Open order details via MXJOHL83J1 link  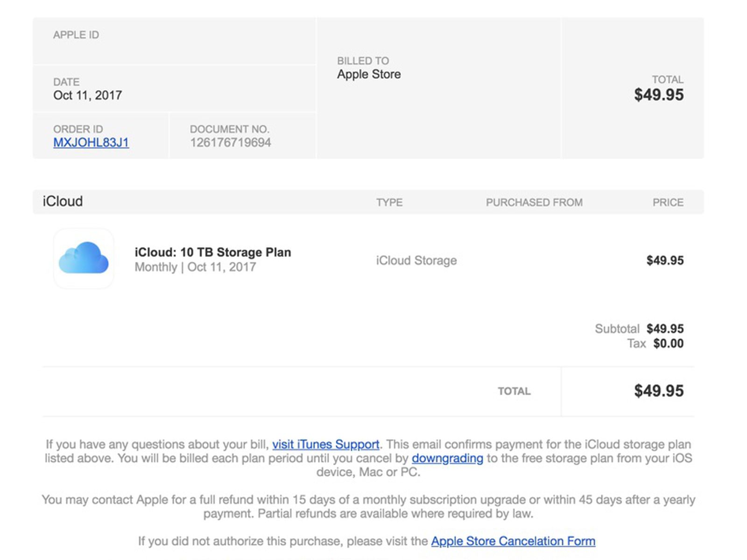click(92, 143)
